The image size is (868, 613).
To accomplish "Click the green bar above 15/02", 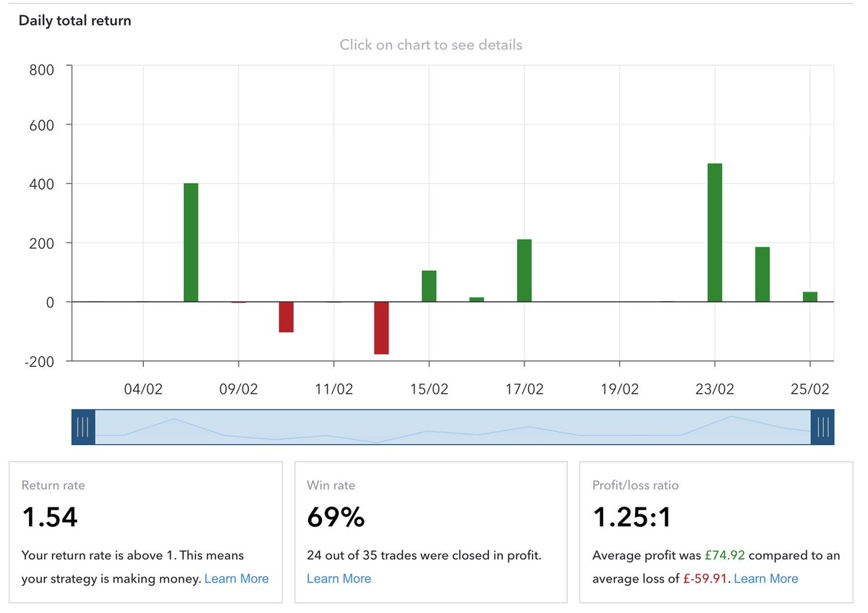I will click(429, 286).
